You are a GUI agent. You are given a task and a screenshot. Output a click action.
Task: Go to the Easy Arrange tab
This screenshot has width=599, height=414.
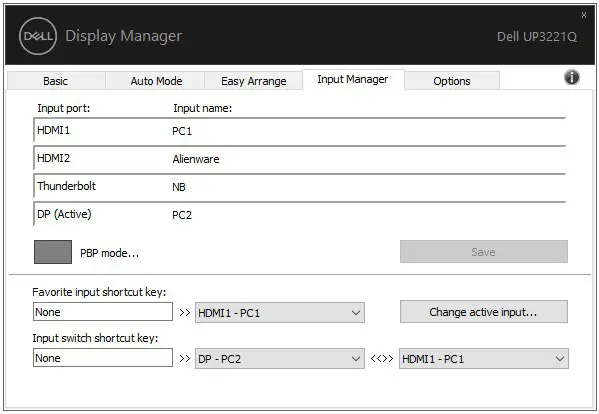254,81
